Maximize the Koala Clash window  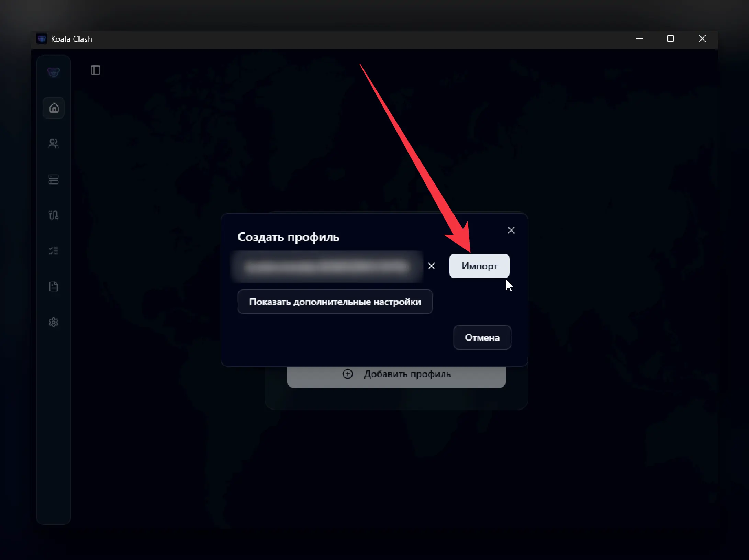(x=670, y=39)
